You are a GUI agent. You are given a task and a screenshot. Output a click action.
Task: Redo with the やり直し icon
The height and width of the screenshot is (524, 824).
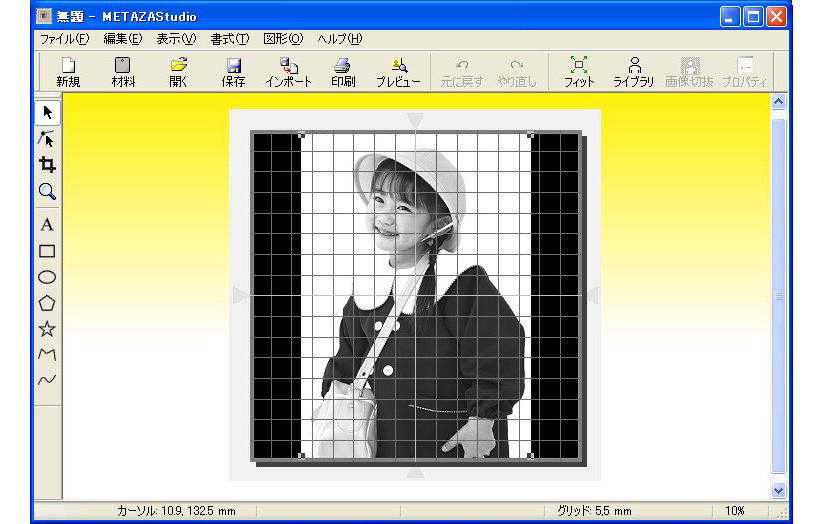(517, 72)
